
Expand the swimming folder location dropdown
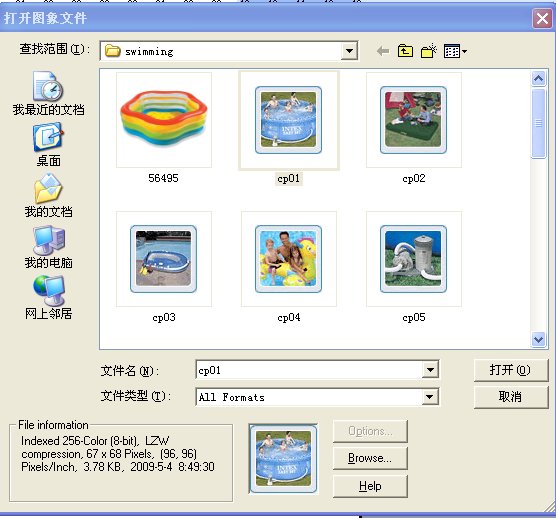tap(349, 51)
